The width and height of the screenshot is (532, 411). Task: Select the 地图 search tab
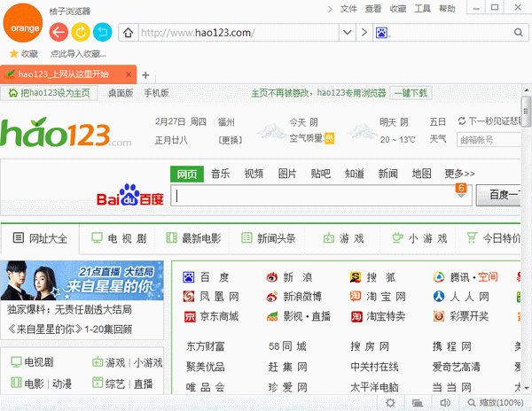pos(421,174)
